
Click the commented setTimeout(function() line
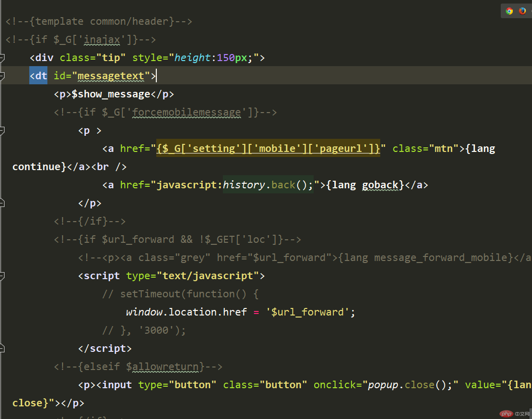point(181,294)
